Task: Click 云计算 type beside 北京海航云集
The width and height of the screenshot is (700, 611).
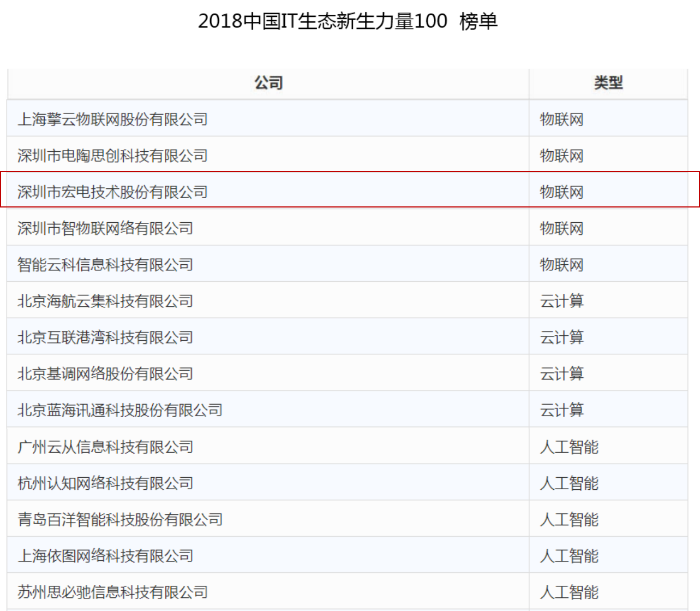Action: pyautogui.click(x=561, y=301)
